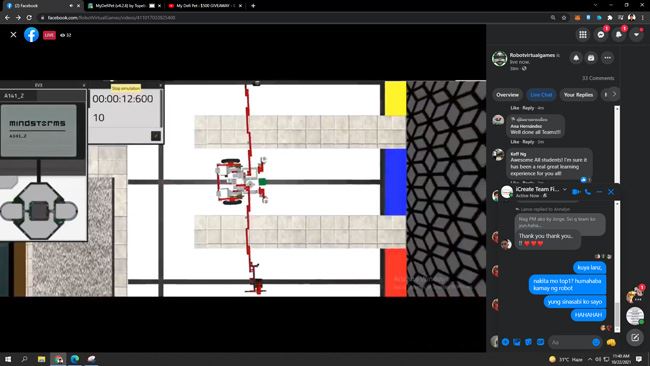Start a video call with iCreate Team
The width and height of the screenshot is (650, 366).
point(576,192)
